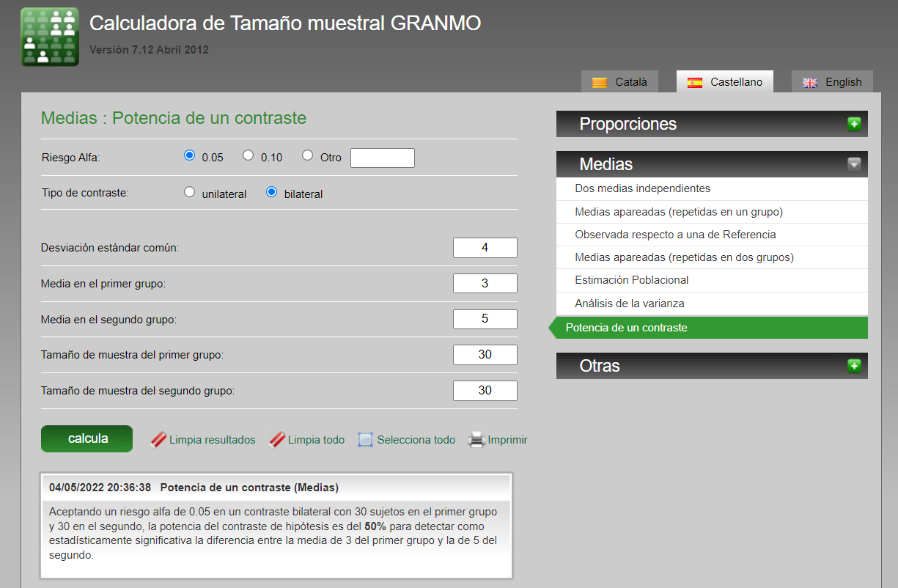Image resolution: width=898 pixels, height=588 pixels.
Task: Click the Spanish flag icon
Action: [694, 82]
